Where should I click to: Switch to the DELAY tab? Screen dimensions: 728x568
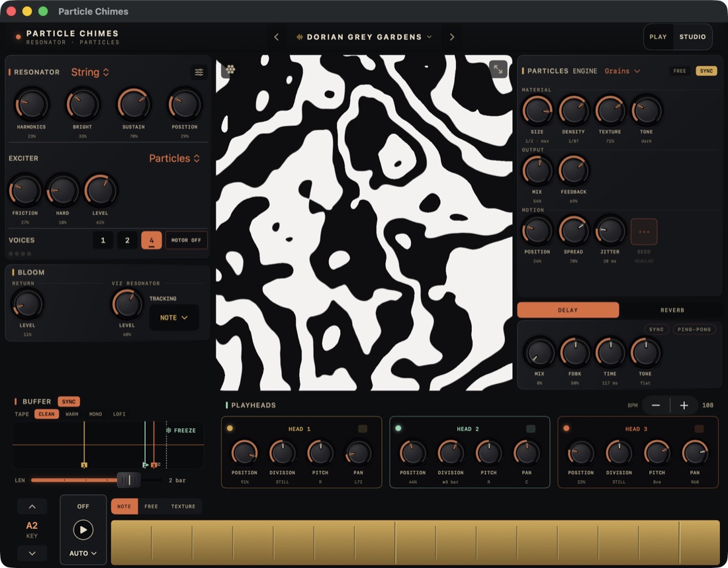click(x=568, y=310)
